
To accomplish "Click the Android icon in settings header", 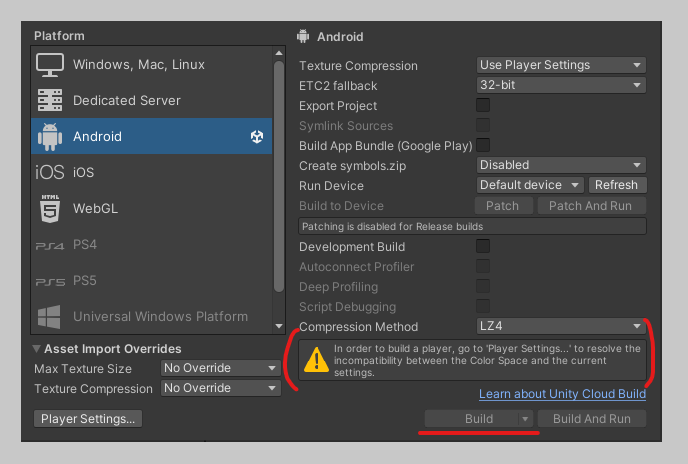I will (x=303, y=36).
